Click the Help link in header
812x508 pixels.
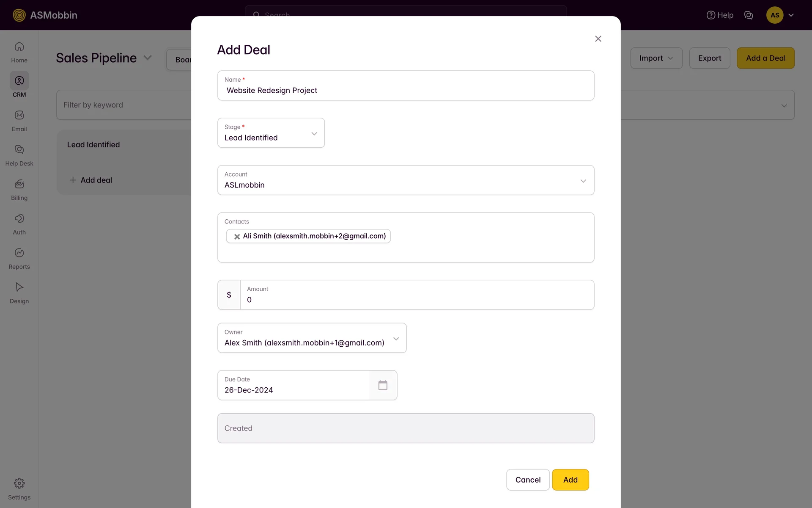720,15
